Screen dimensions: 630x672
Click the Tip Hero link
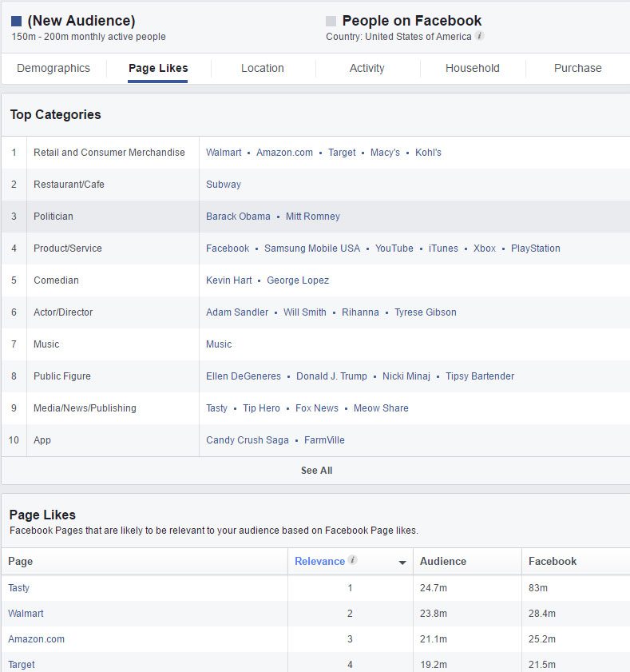[x=261, y=408]
